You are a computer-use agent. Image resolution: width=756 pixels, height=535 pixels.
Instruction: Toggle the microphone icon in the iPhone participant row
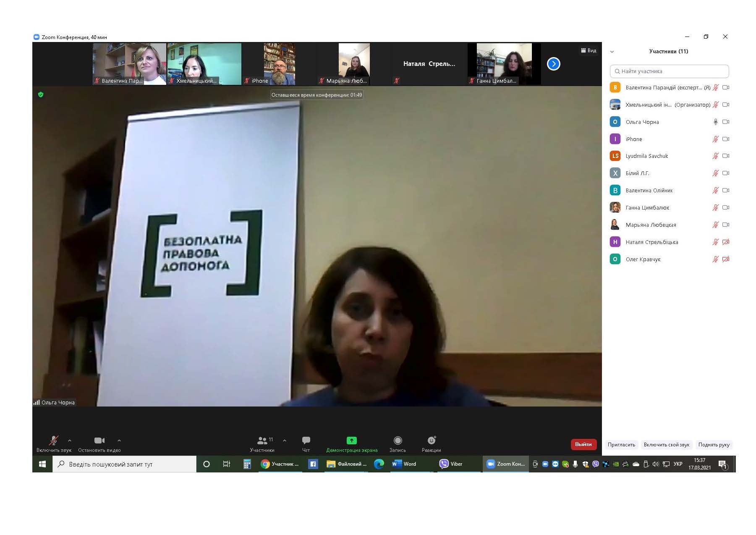tap(716, 139)
